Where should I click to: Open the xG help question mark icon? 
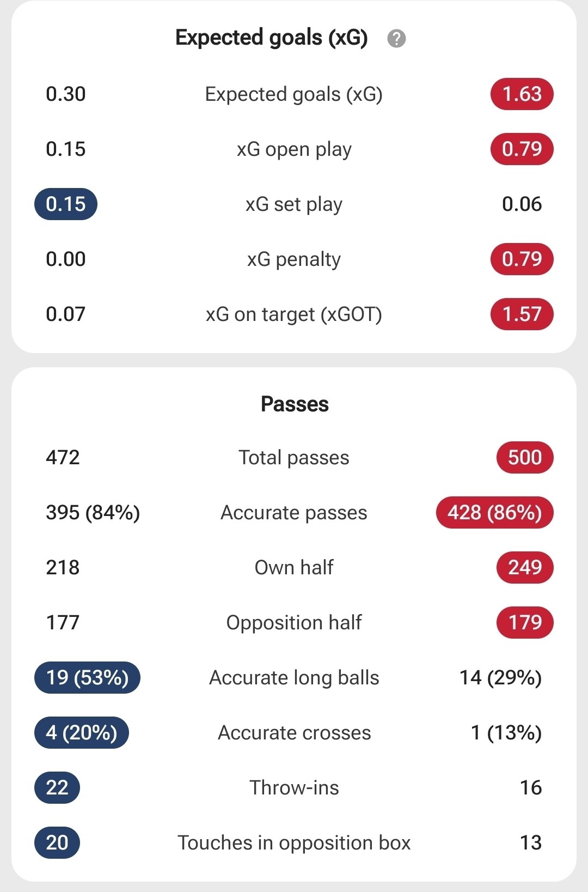396,39
